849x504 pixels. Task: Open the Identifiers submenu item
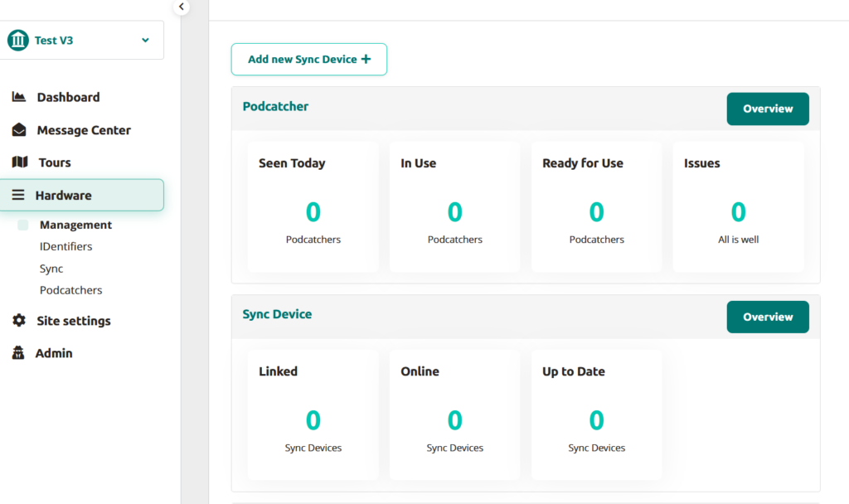point(66,246)
